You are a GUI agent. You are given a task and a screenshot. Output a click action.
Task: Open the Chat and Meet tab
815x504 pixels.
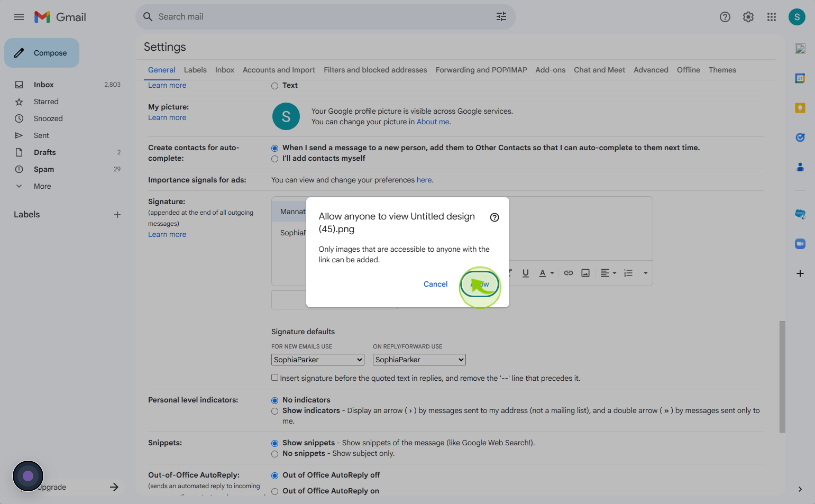click(x=600, y=70)
